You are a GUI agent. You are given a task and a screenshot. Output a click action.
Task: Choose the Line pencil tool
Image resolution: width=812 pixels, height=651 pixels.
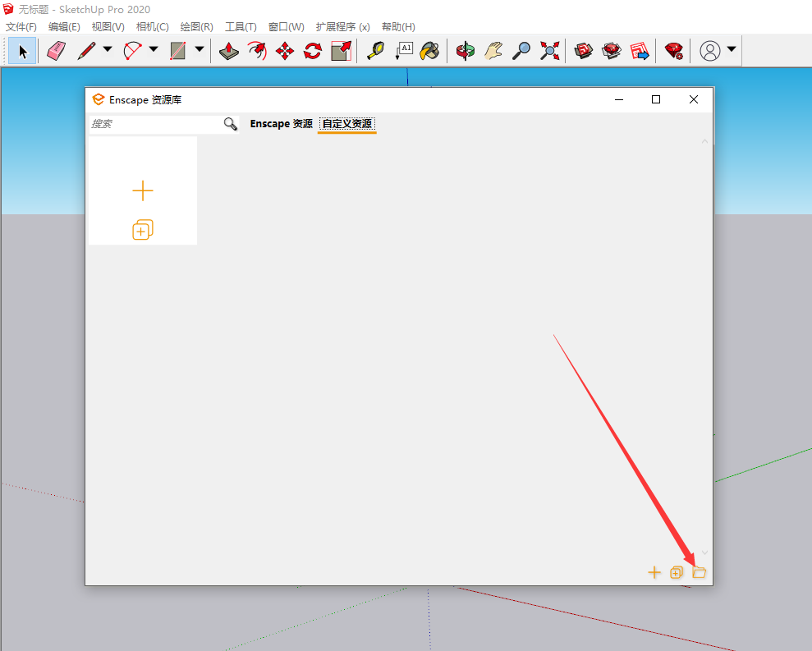pos(86,51)
